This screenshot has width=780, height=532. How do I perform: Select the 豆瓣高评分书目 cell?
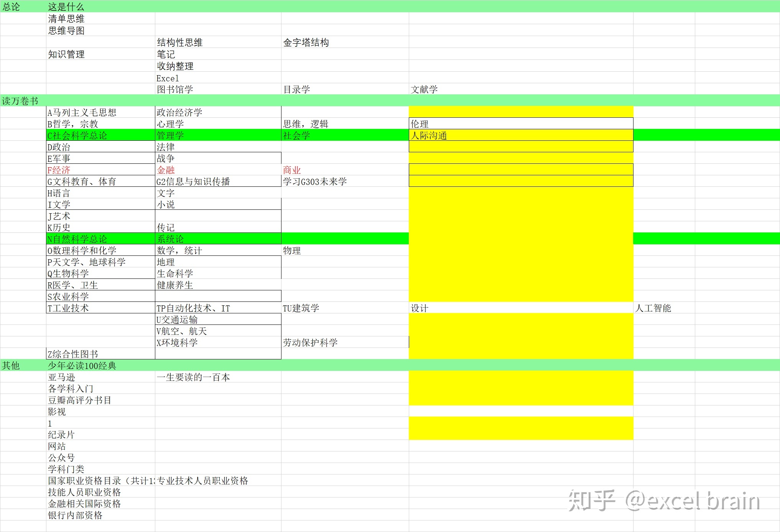[79, 400]
